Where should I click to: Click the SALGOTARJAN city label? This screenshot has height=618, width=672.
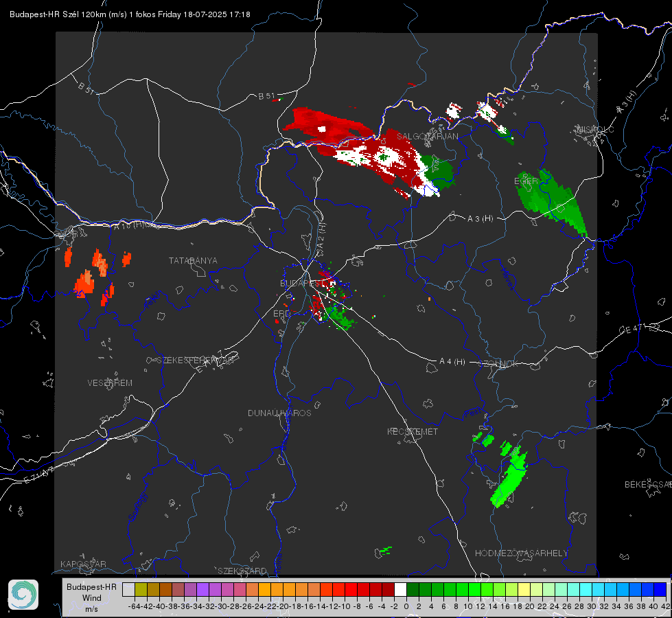pos(427,137)
